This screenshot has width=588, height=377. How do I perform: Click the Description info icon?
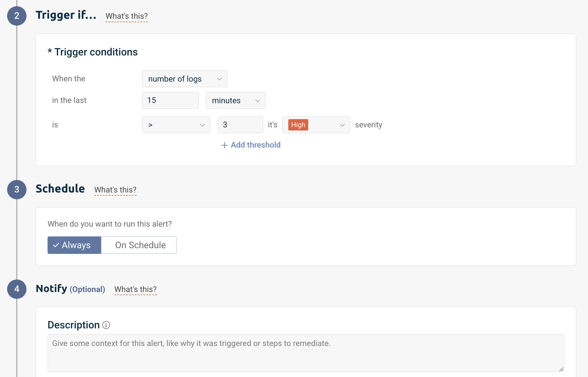pyautogui.click(x=106, y=325)
